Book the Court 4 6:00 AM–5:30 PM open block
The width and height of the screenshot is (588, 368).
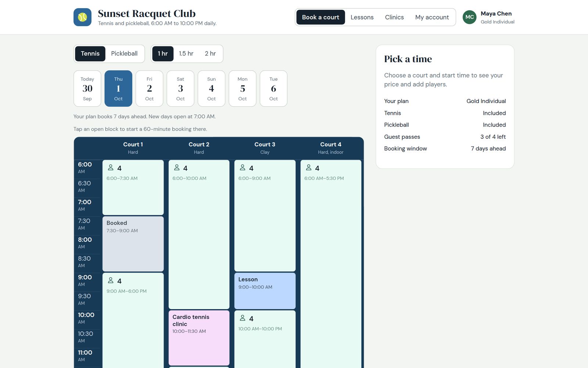pos(331,264)
